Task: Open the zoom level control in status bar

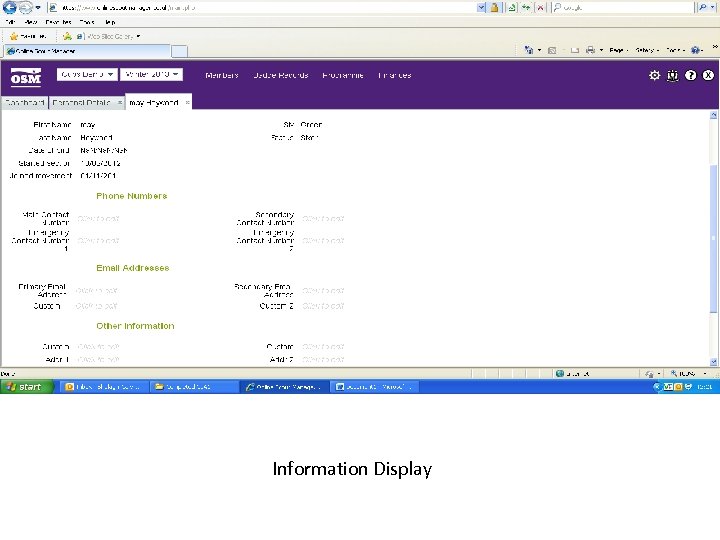Action: 687,373
